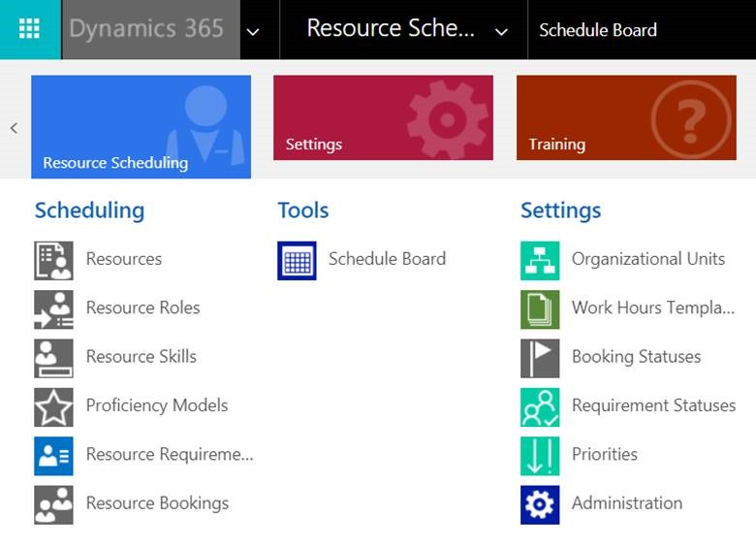Click the blue Settings group heading

(x=561, y=210)
